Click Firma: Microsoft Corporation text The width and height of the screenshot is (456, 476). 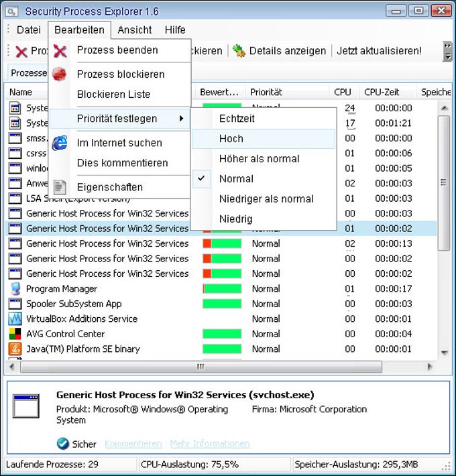(x=309, y=409)
